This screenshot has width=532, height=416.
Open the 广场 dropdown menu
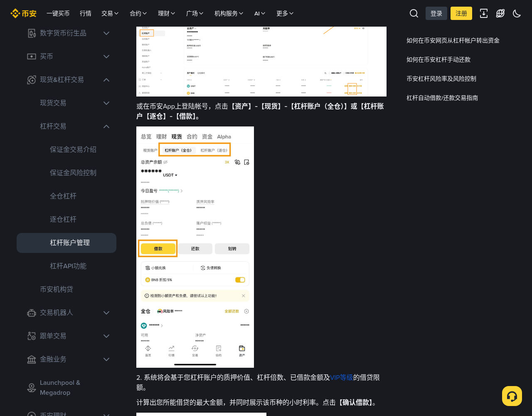coord(195,13)
